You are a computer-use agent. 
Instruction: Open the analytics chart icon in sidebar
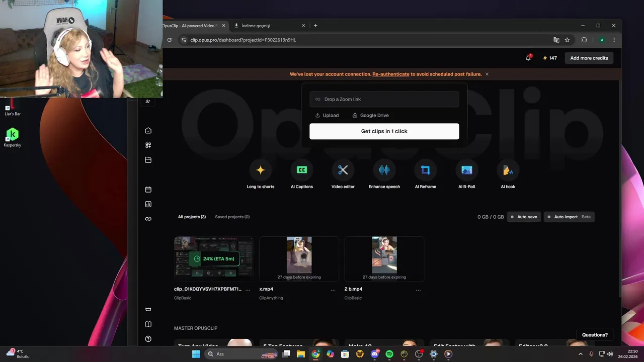(x=148, y=204)
